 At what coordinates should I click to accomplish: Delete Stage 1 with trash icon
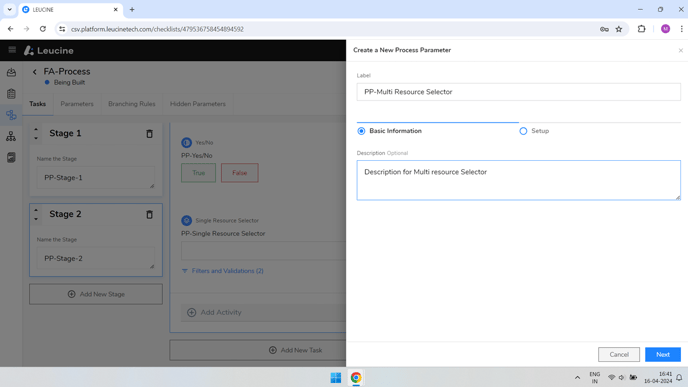click(149, 134)
